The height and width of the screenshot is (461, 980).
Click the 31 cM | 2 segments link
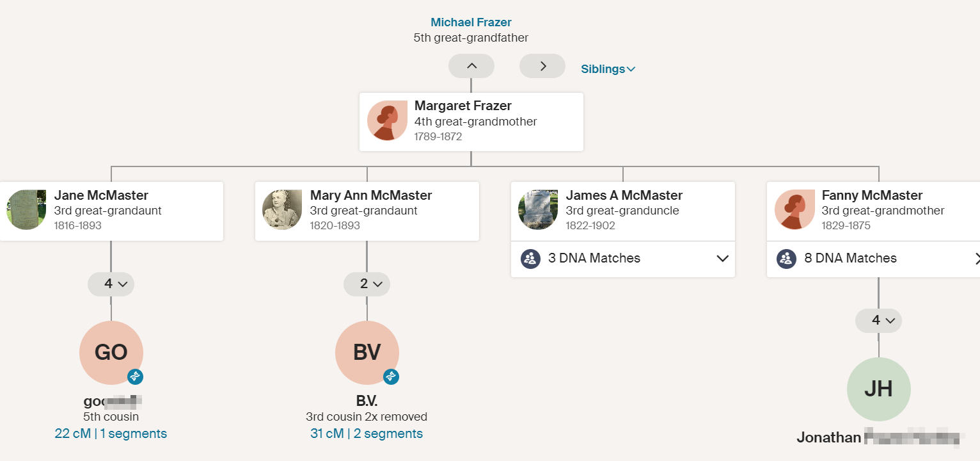pos(367,433)
